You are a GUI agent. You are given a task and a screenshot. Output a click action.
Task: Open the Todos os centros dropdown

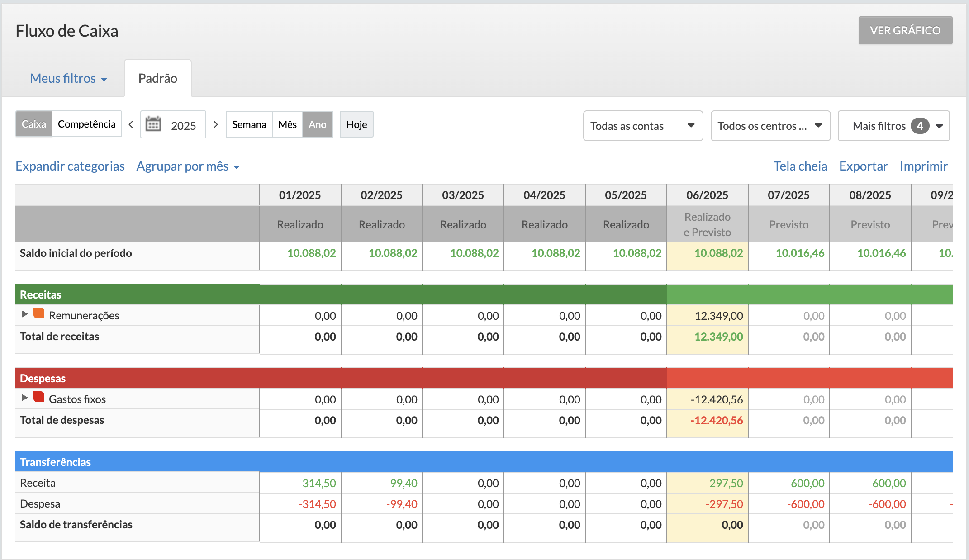click(770, 126)
